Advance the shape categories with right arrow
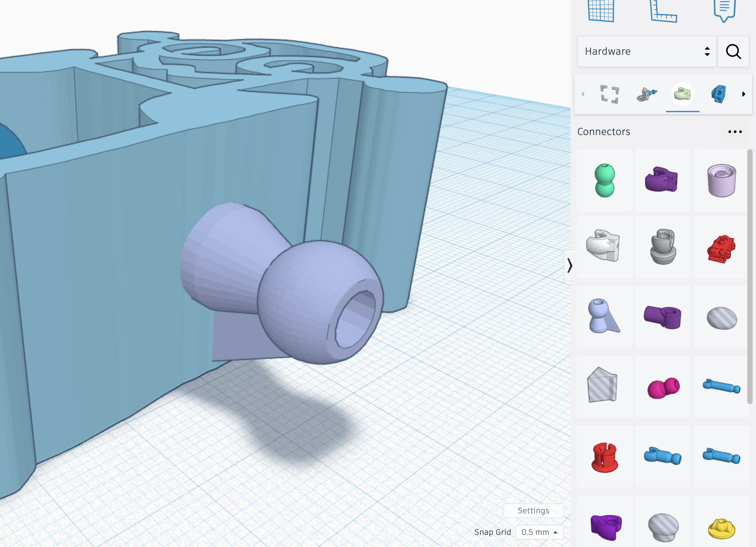756x547 pixels. pyautogui.click(x=744, y=94)
